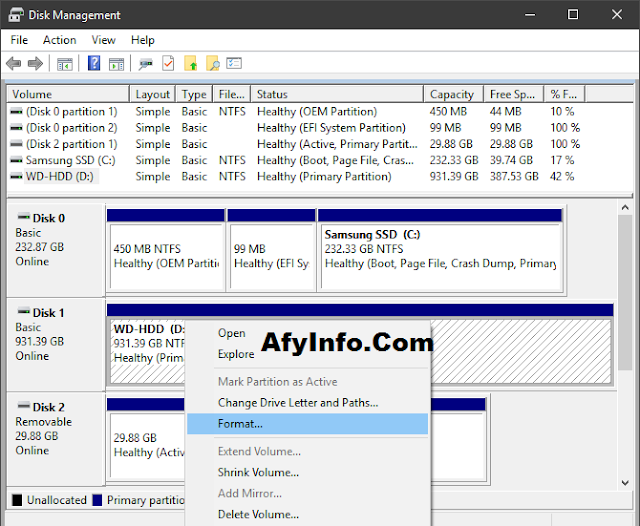Sort by the Status column header
This screenshot has width=640, height=526.
coord(338,94)
